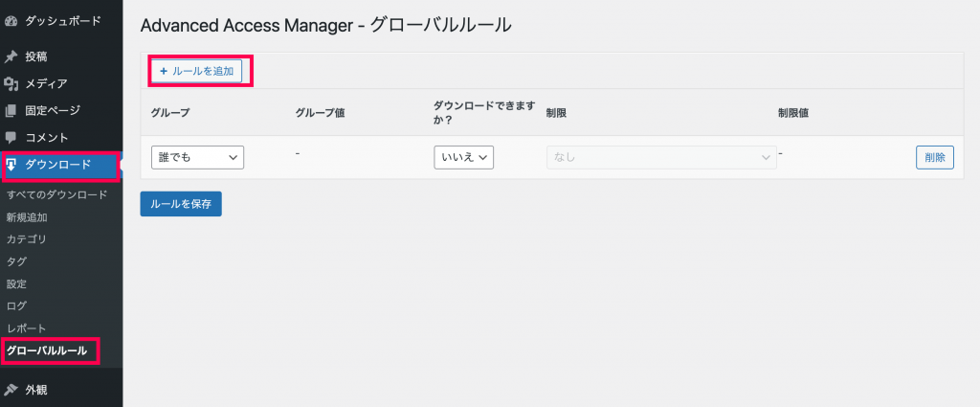
Task: Open the 設定 submenu item
Action: [x=16, y=283]
